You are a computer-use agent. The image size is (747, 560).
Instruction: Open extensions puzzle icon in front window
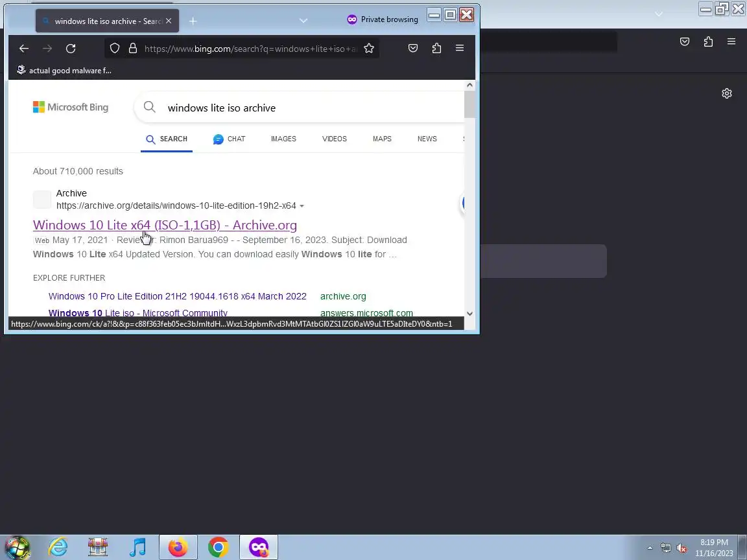pos(436,48)
